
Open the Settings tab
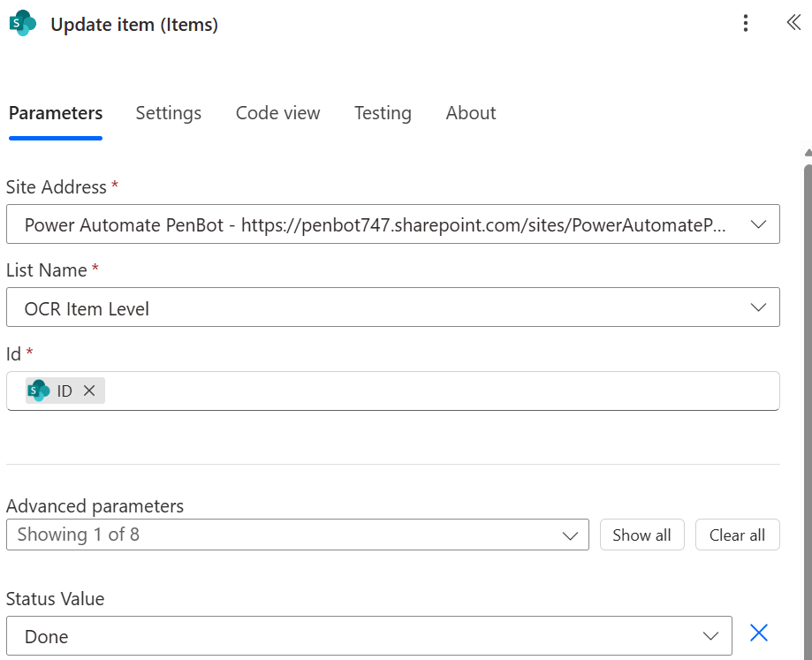[x=168, y=113]
